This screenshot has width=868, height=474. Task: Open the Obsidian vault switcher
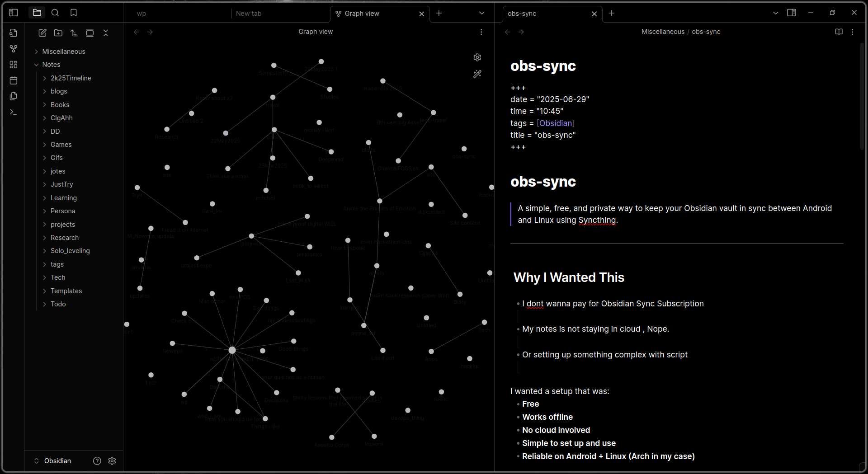52,461
